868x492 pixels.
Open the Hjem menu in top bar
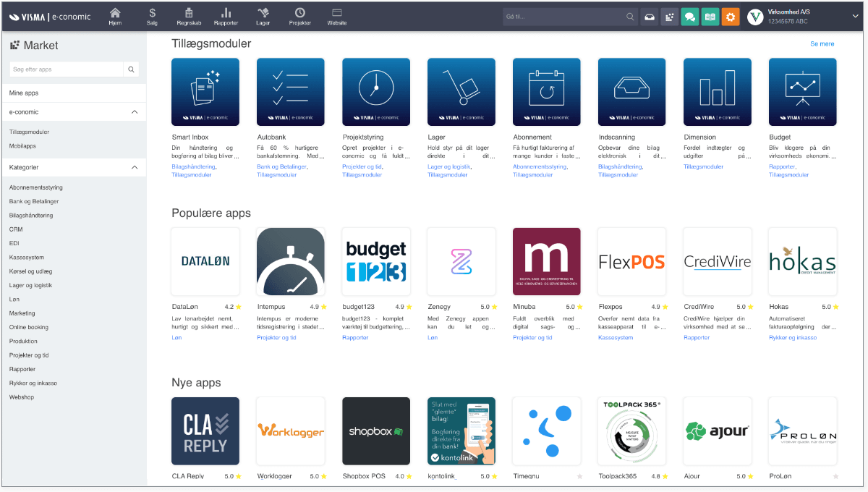[x=115, y=17]
